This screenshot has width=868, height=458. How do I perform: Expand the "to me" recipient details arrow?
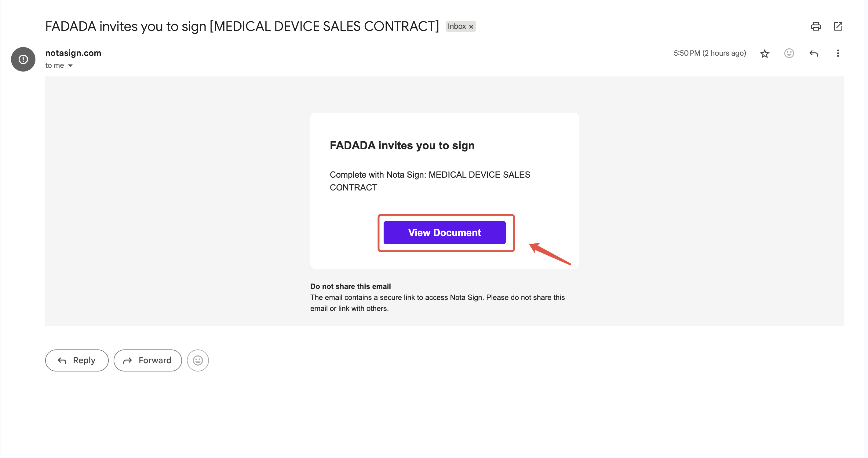coord(70,65)
